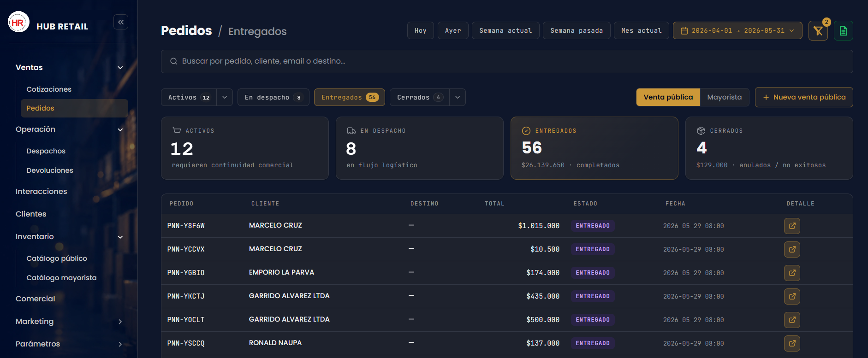
Task: Select the Entregados orders tab
Action: coord(350,97)
